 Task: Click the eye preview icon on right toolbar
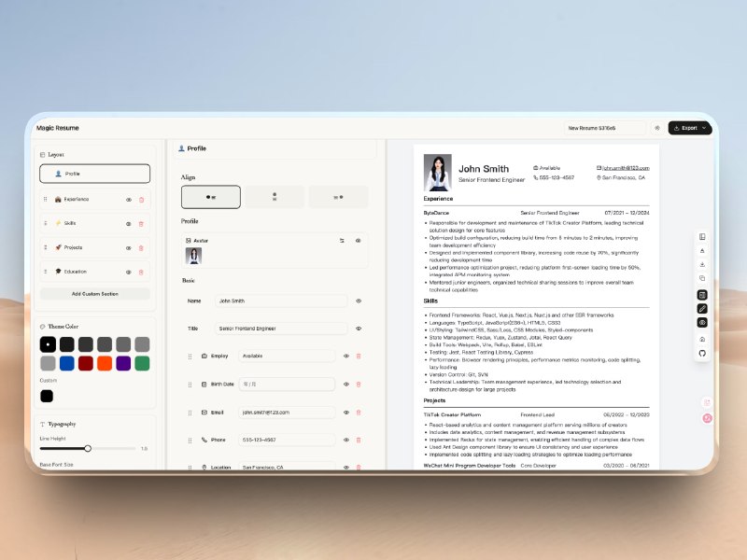(x=702, y=323)
